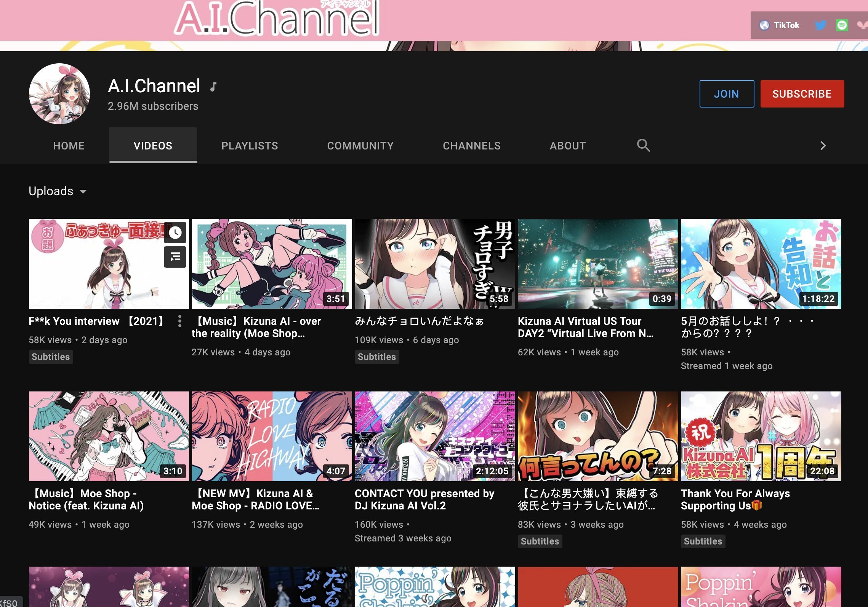This screenshot has width=868, height=607.
Task: Click the Watch Later clock icon on the first video
Action: pos(175,233)
